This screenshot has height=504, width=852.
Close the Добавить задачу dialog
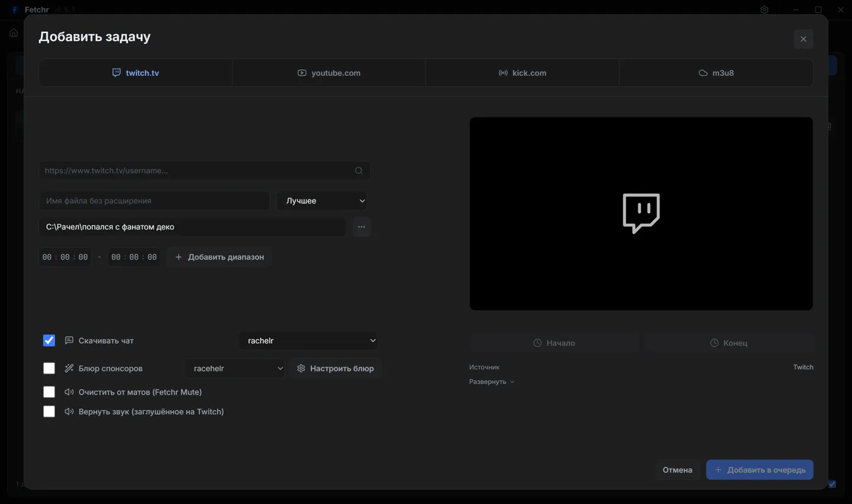[803, 39]
